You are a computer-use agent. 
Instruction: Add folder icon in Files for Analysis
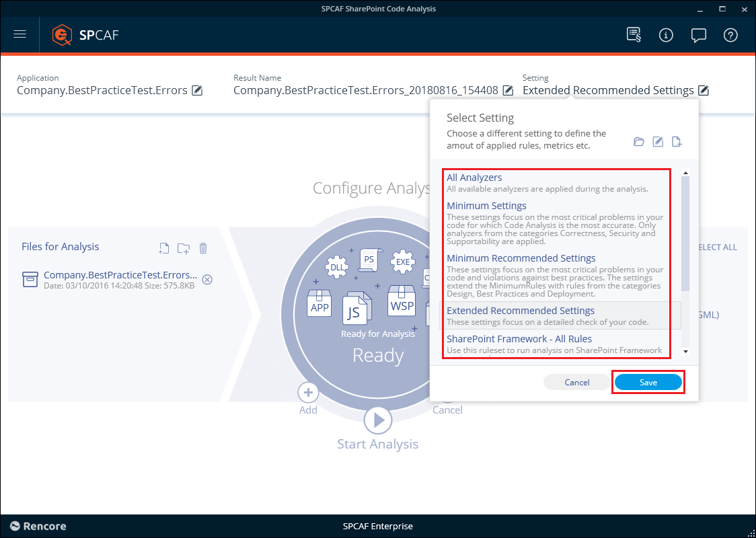[x=183, y=247]
